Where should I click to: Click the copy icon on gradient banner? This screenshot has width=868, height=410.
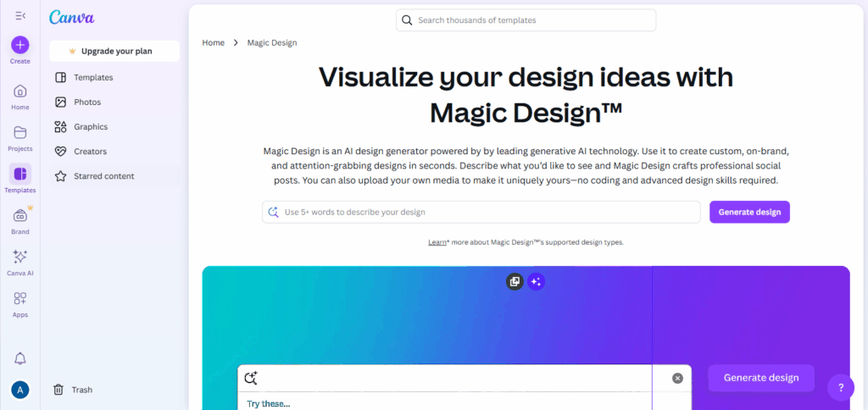click(515, 281)
